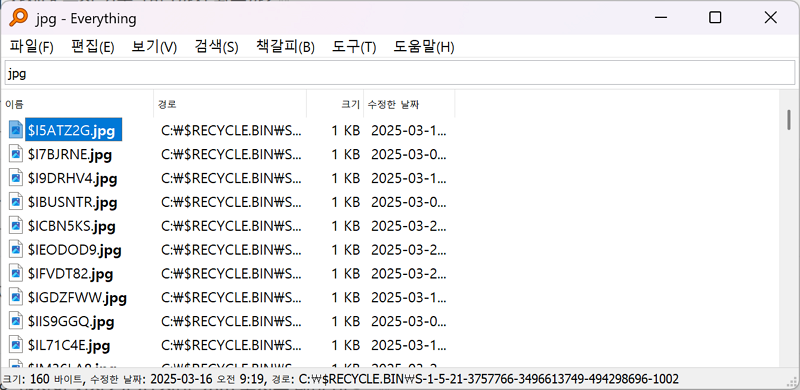Click the vertical scrollbar thumb of results list
800x390 pixels.
pos(789,119)
